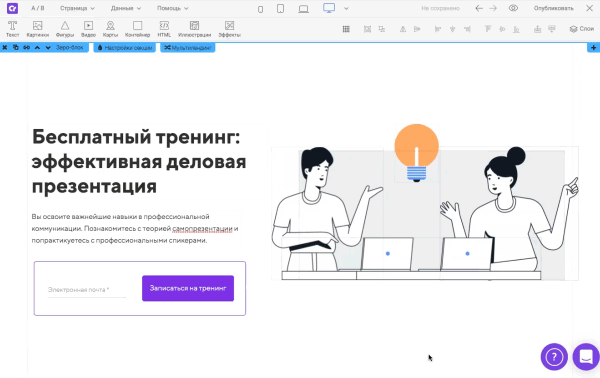Viewport: 600px width, 378px height.
Task: Open the Слои layers panel
Action: coord(582,29)
